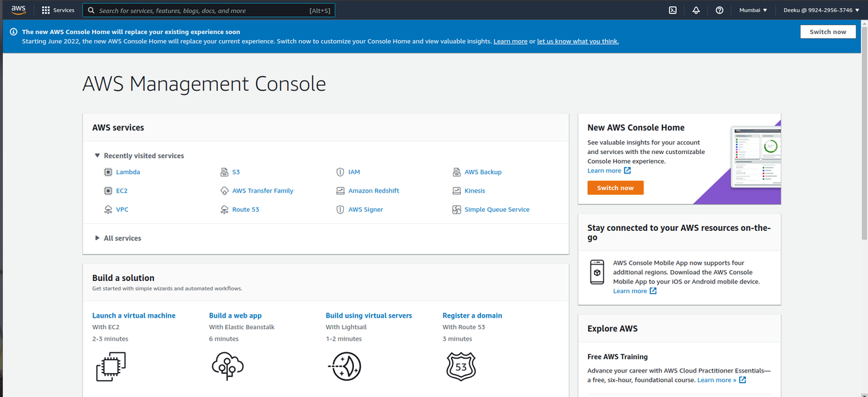Open the Services menu

[x=58, y=10]
